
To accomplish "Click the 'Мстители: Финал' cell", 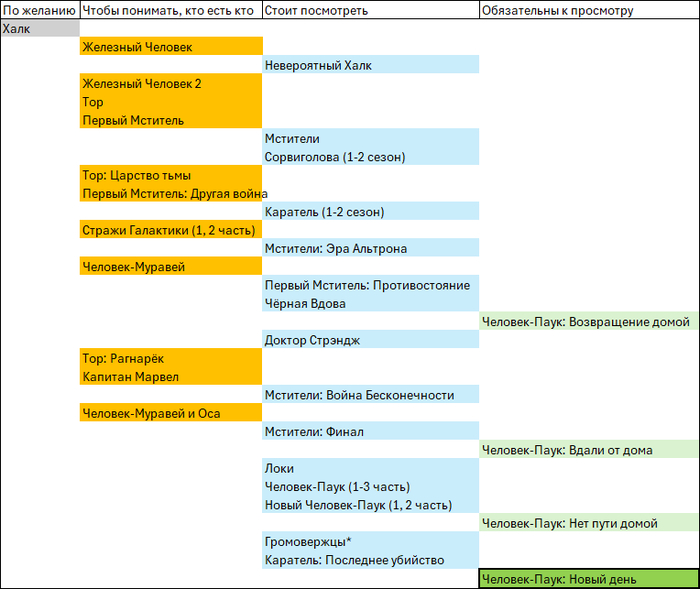I will pyautogui.click(x=371, y=431).
